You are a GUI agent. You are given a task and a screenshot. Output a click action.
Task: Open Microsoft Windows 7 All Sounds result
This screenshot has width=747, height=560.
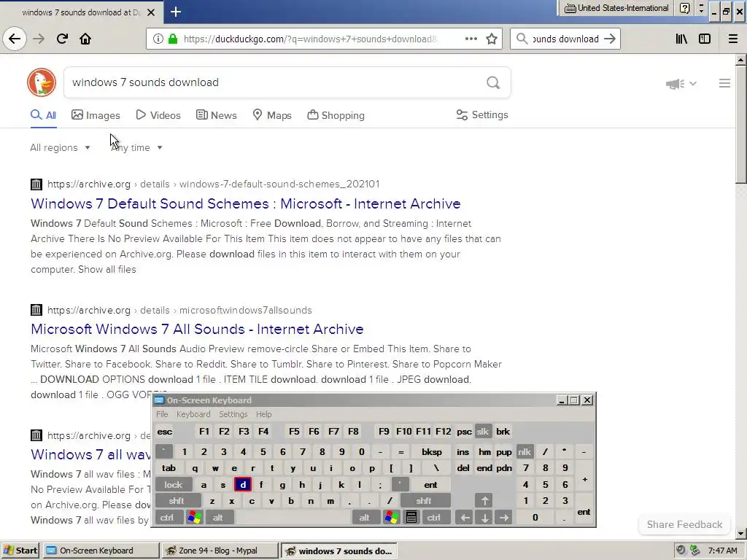tap(197, 329)
